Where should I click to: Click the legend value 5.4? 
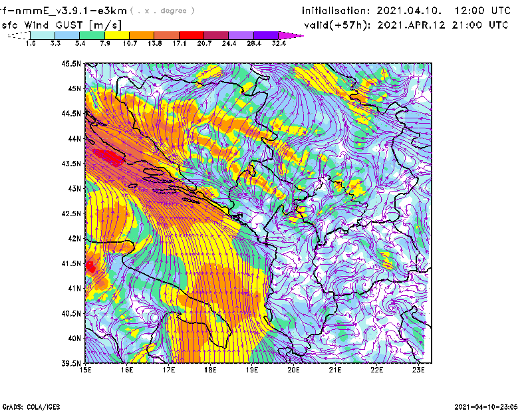pos(80,43)
